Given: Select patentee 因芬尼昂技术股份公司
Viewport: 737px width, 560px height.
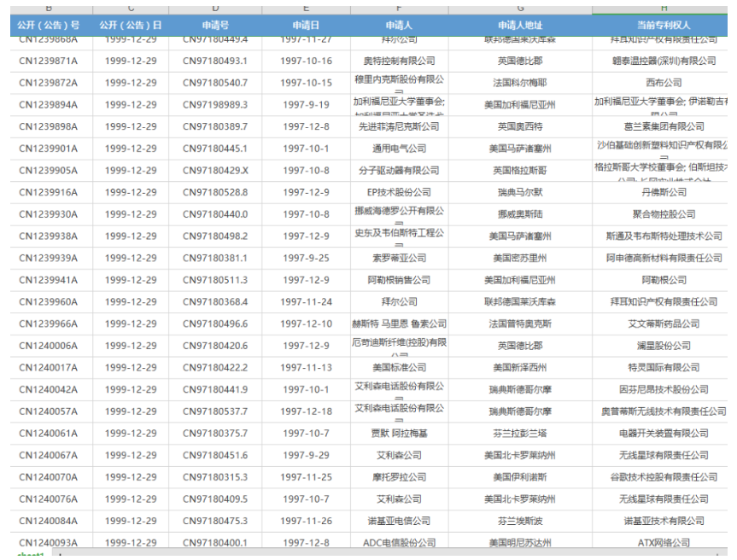Looking at the screenshot, I should pos(664,389).
